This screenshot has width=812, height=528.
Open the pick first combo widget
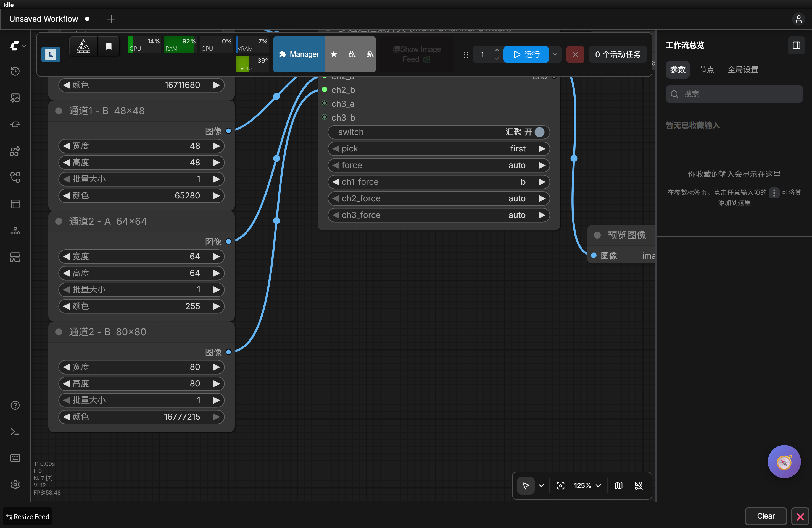click(439, 148)
